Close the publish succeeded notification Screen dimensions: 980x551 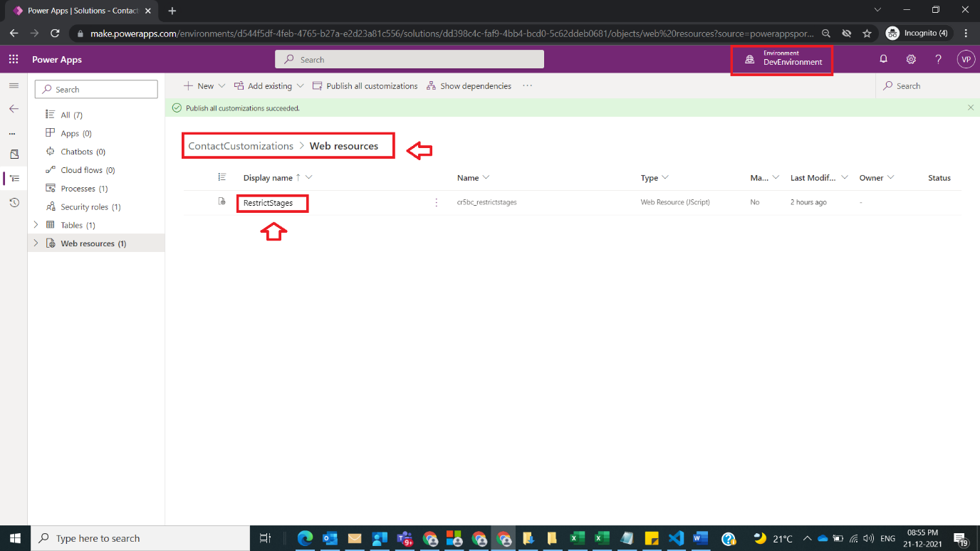[971, 107]
